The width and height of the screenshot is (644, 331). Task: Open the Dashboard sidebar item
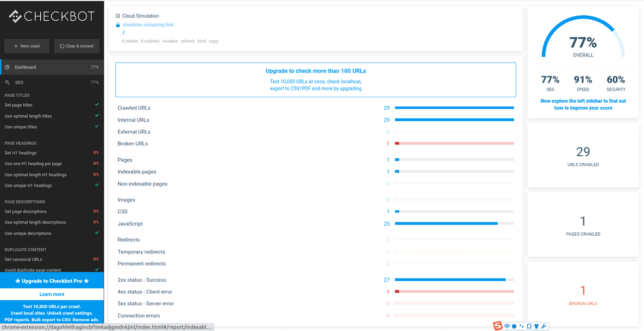tap(25, 67)
